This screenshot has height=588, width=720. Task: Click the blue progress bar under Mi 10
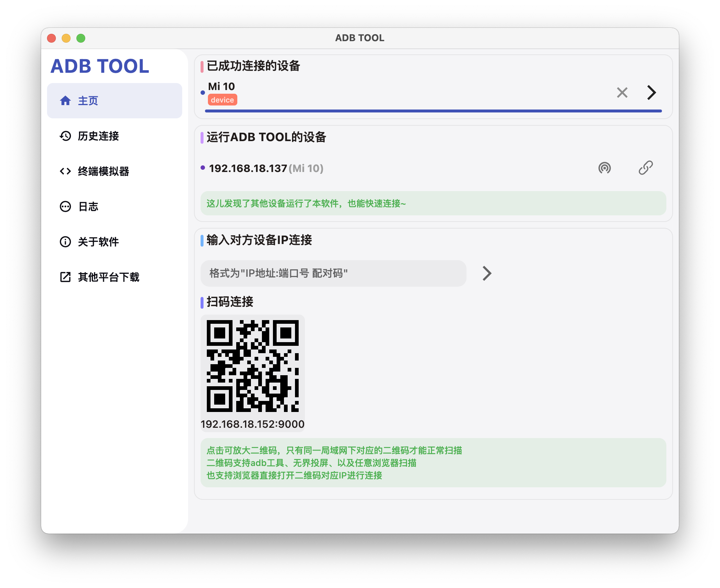[x=433, y=111]
